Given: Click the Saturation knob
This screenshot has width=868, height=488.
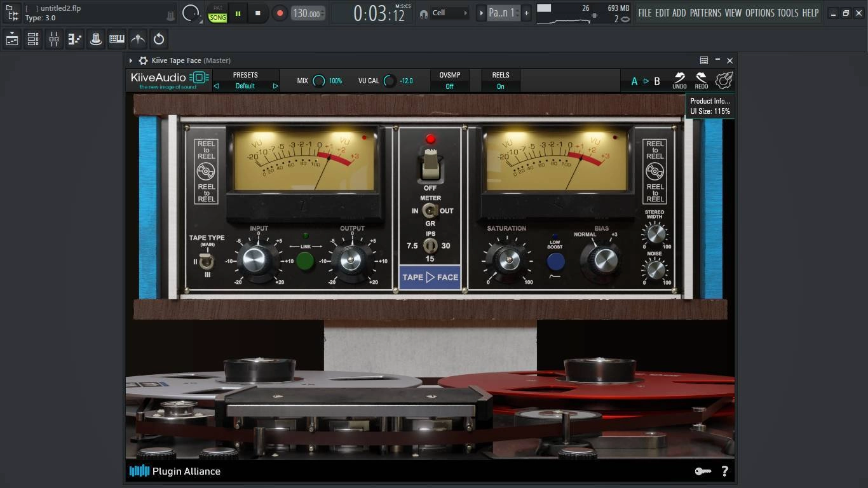Looking at the screenshot, I should point(508,259).
